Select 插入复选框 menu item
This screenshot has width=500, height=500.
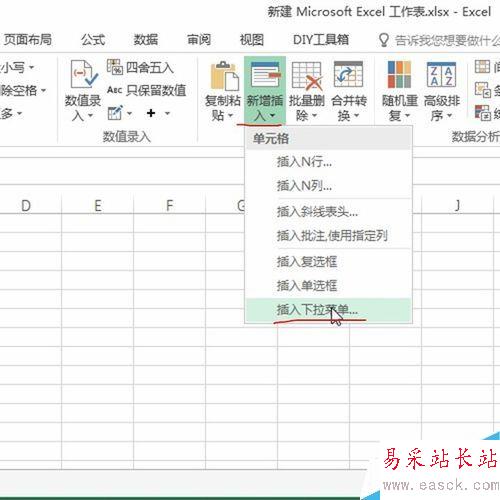tap(328, 262)
